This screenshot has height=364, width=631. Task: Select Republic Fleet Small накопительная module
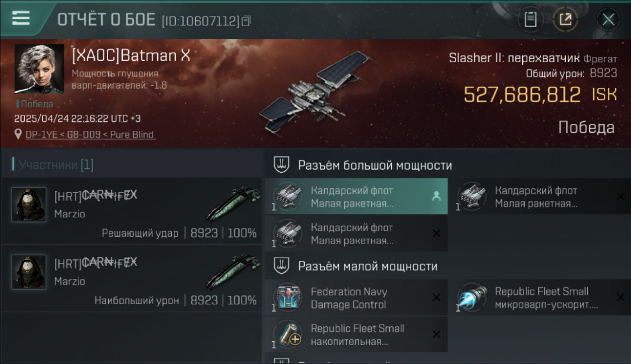(356, 334)
